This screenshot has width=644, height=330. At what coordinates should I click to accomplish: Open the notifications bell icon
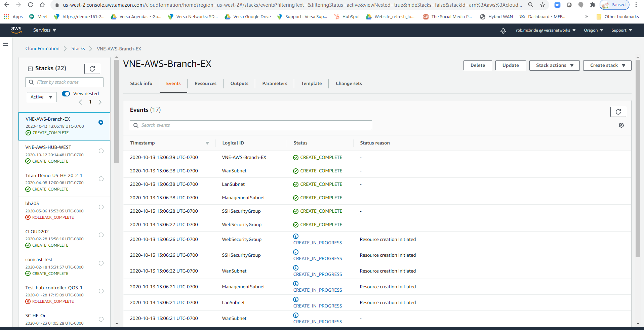point(503,31)
